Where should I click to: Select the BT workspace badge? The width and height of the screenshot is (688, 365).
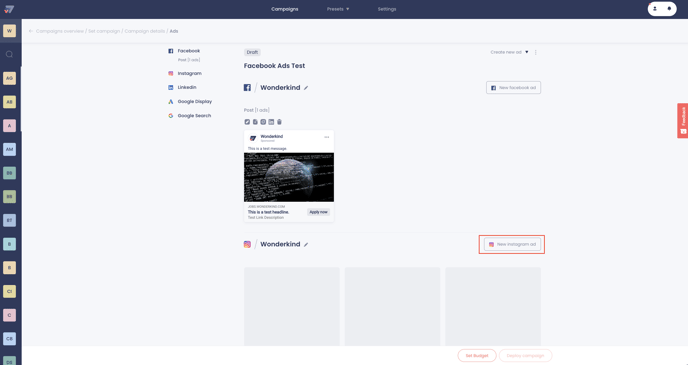pos(9,220)
